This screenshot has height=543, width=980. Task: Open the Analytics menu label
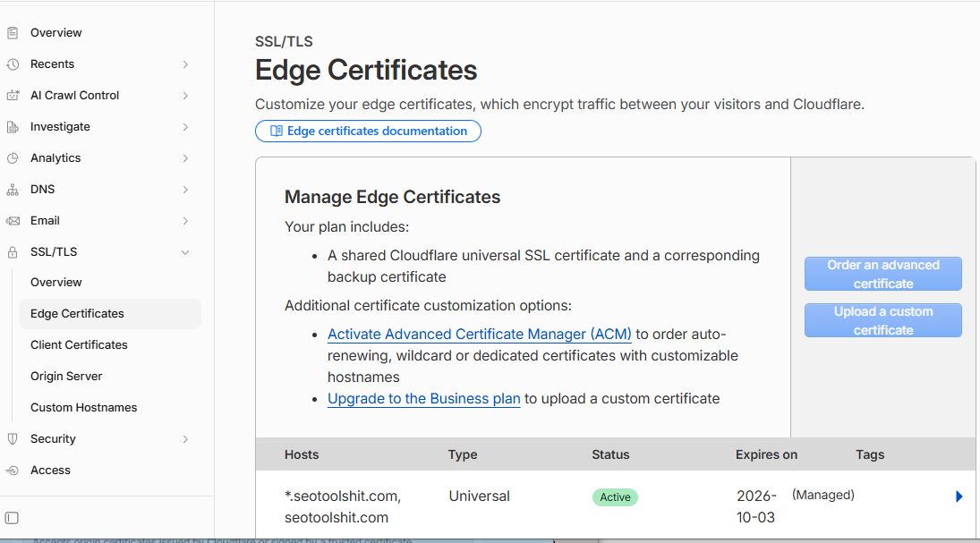[x=55, y=157]
